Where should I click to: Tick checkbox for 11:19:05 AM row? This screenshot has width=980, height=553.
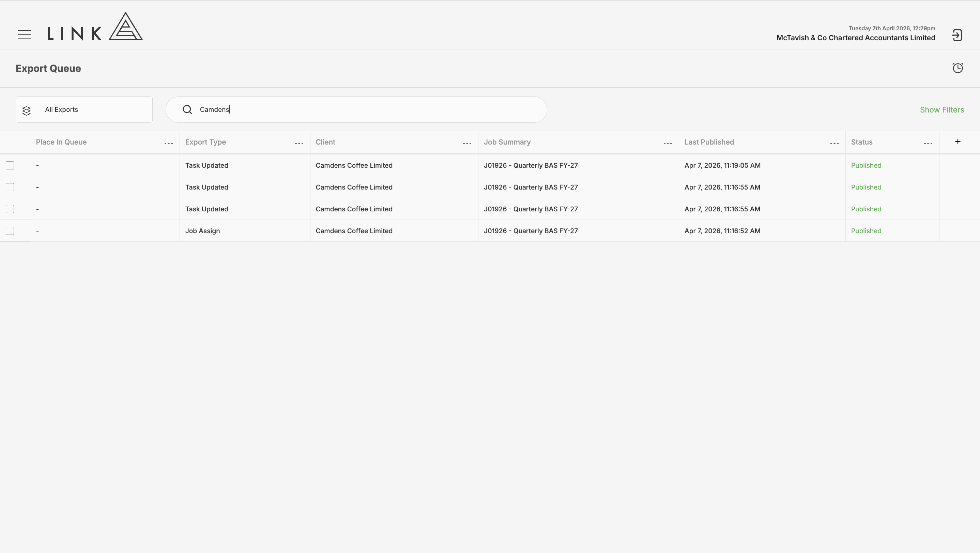[10, 165]
